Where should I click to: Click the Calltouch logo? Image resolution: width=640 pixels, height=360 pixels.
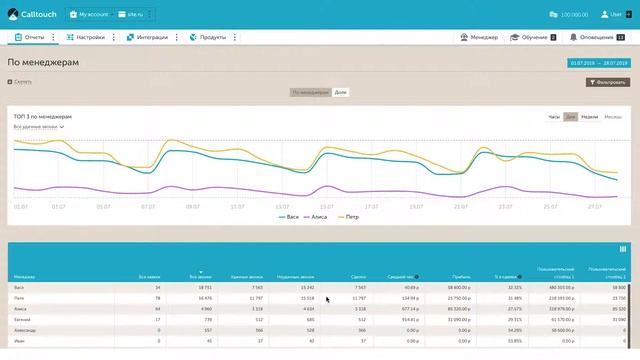(x=32, y=14)
